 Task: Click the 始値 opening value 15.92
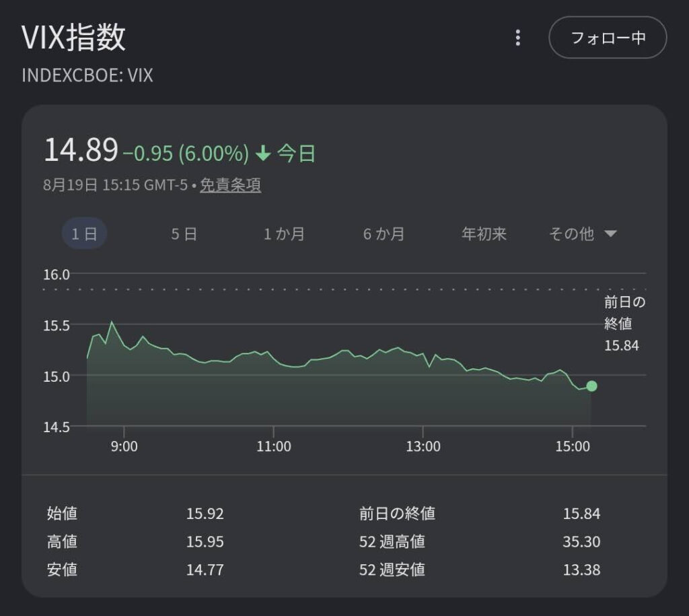pos(205,514)
